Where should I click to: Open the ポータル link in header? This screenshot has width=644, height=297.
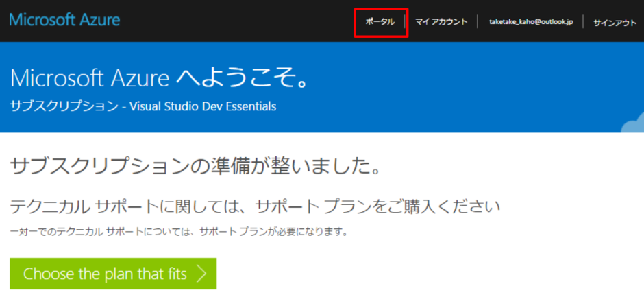380,22
